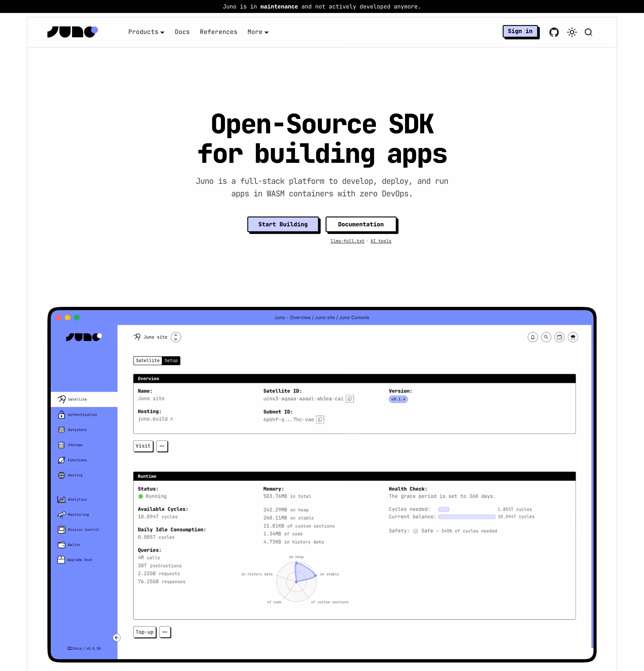Open the Juno site satellite switcher
644x671 pixels.
176,337
